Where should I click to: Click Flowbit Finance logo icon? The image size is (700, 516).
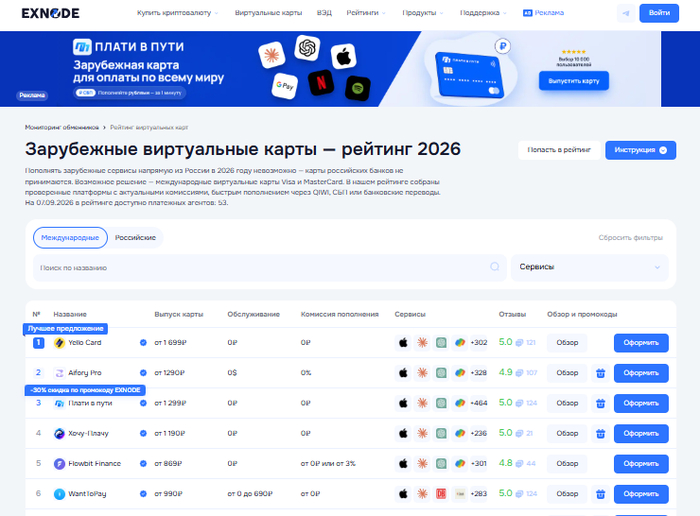pyautogui.click(x=59, y=464)
